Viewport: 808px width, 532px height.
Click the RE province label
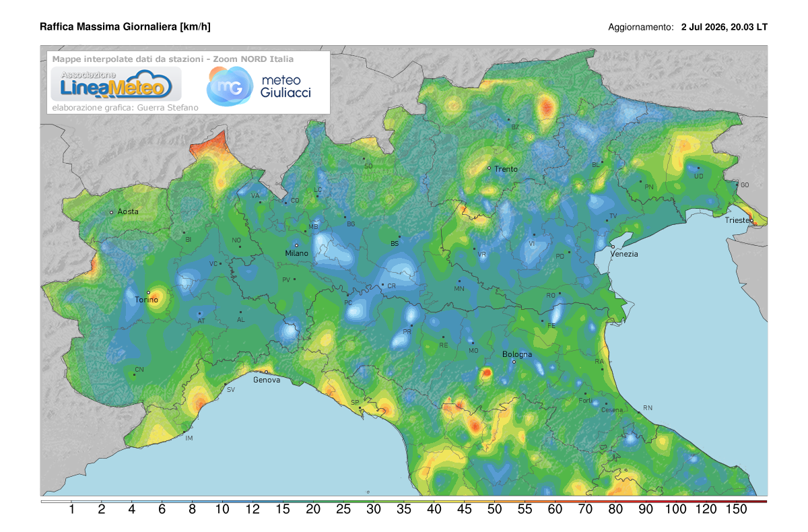tap(443, 345)
